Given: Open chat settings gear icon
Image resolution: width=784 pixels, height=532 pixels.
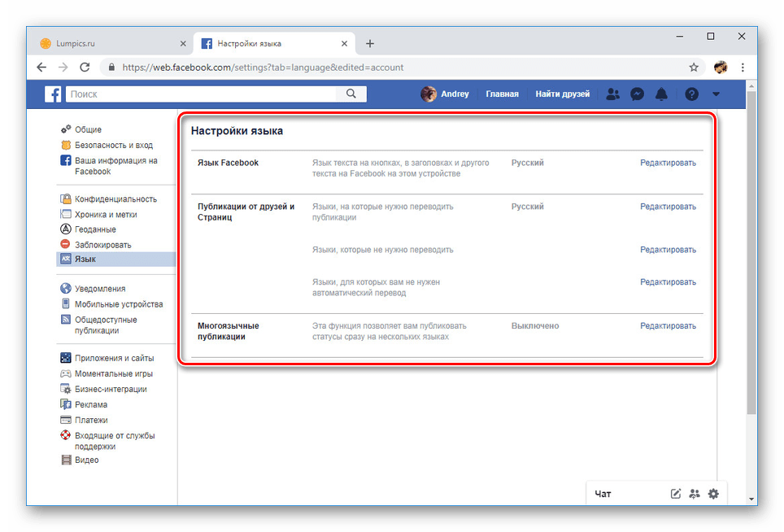Looking at the screenshot, I should coord(713,494).
